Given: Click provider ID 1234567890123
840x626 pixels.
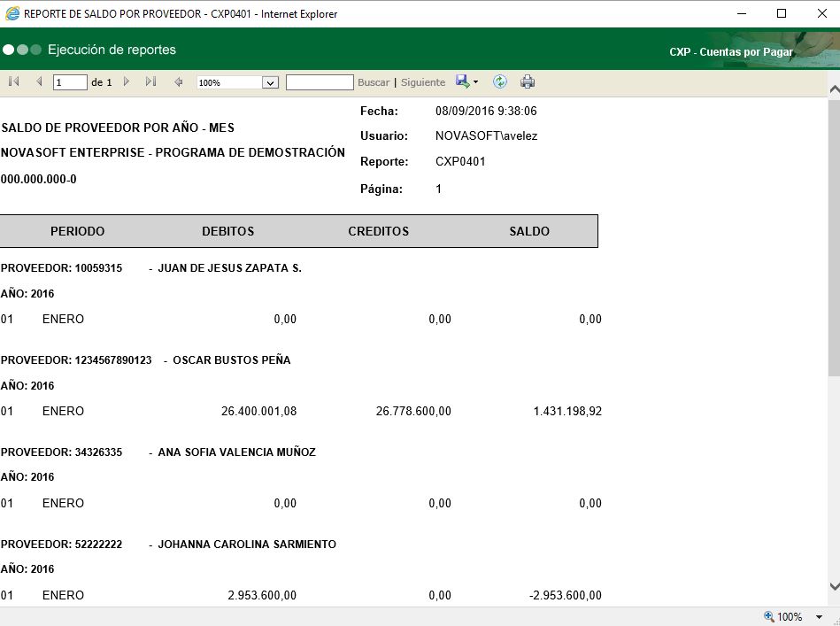Looking at the screenshot, I should pos(113,360).
